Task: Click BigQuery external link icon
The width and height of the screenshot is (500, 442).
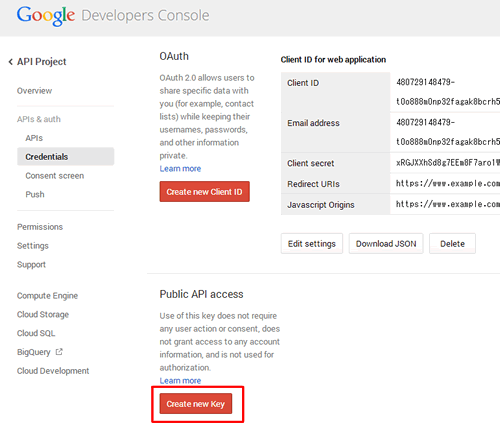Action: pos(59,352)
